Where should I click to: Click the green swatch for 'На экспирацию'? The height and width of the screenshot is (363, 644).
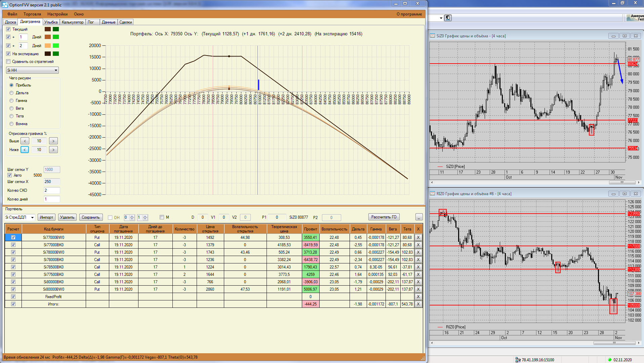(56, 54)
